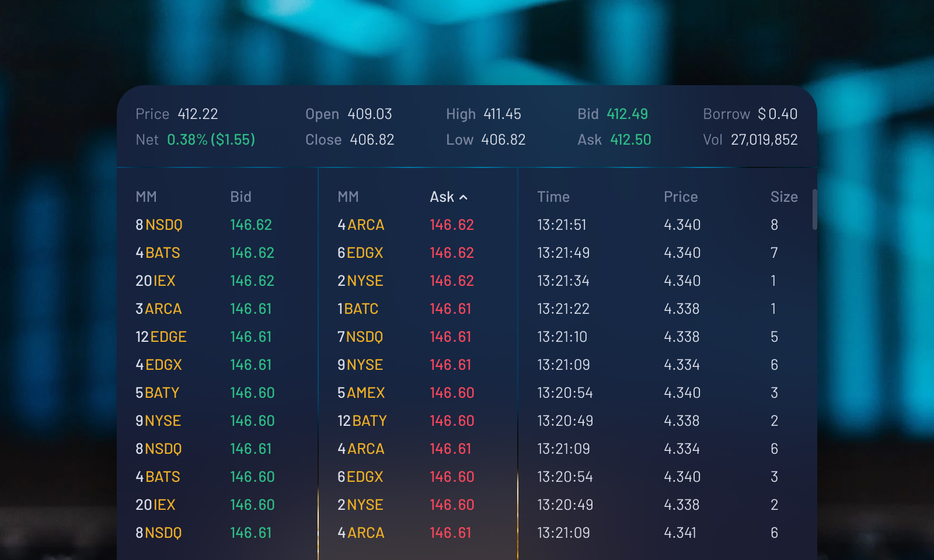This screenshot has width=934, height=560.
Task: Click the Ask column sort chevron
Action: pyautogui.click(x=463, y=198)
